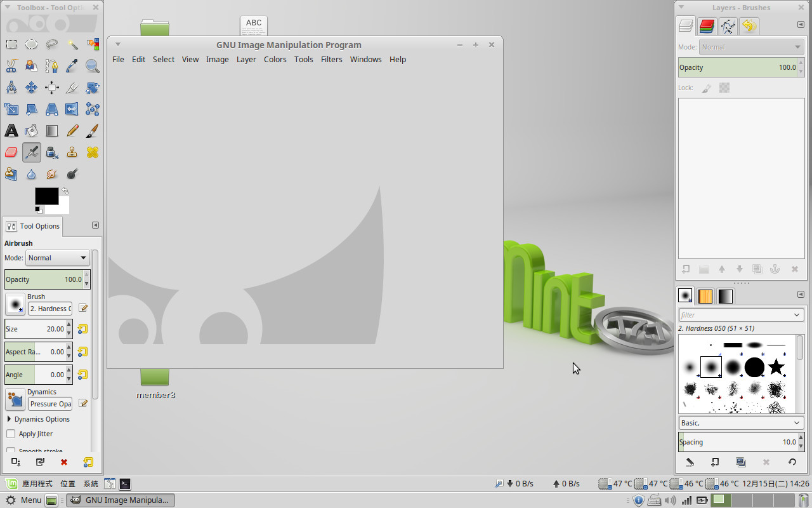The height and width of the screenshot is (508, 812).
Task: Select the Cage Transform tool
Action: (x=93, y=109)
